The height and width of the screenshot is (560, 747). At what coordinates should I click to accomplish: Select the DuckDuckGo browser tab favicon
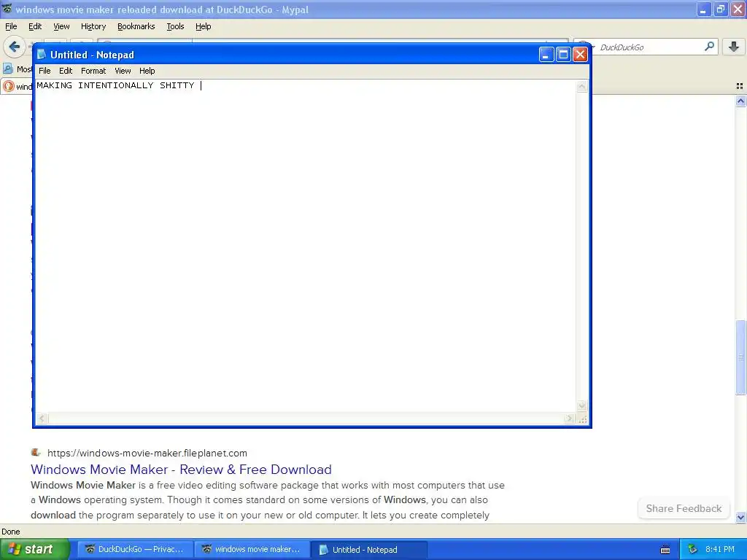tap(9, 86)
